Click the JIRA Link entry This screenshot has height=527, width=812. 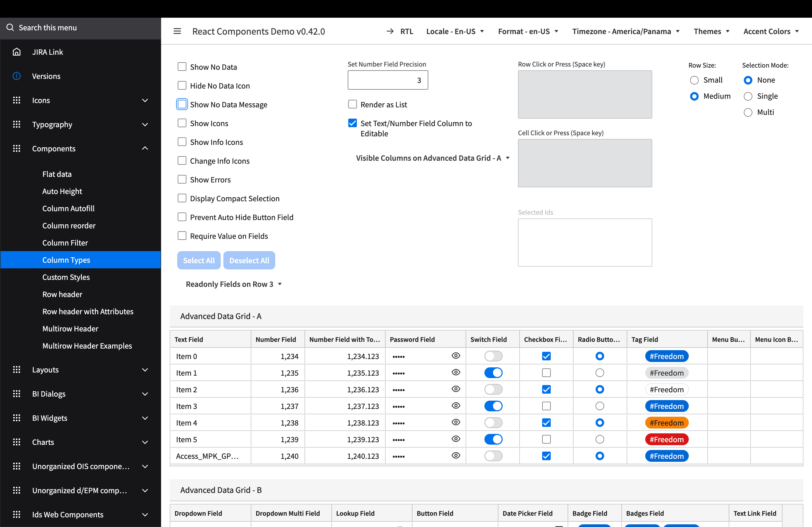[81, 52]
